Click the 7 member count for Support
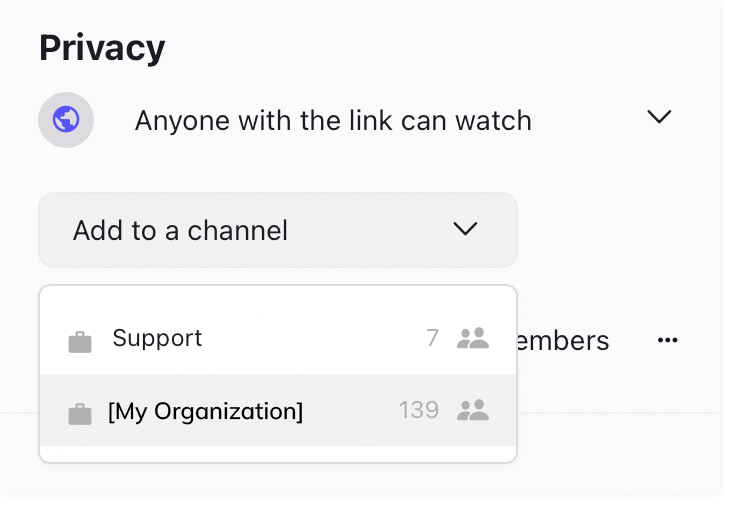This screenshot has height=508, width=735. click(x=433, y=338)
